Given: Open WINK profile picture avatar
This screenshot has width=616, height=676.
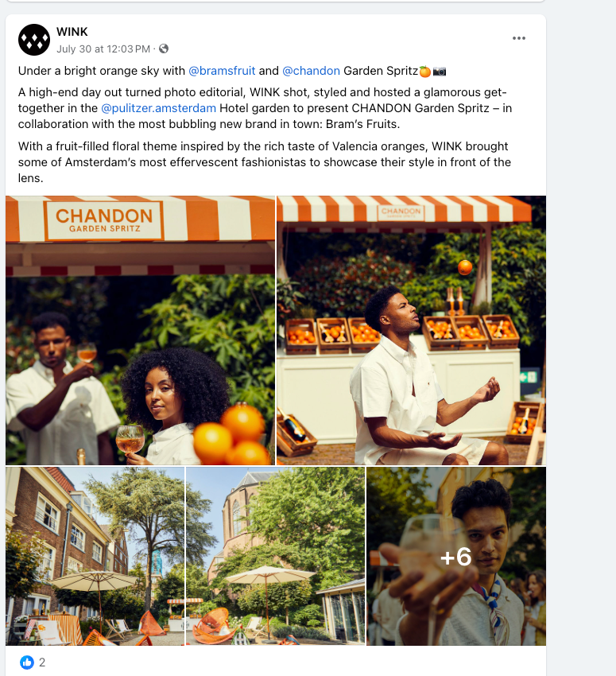Looking at the screenshot, I should (34, 40).
